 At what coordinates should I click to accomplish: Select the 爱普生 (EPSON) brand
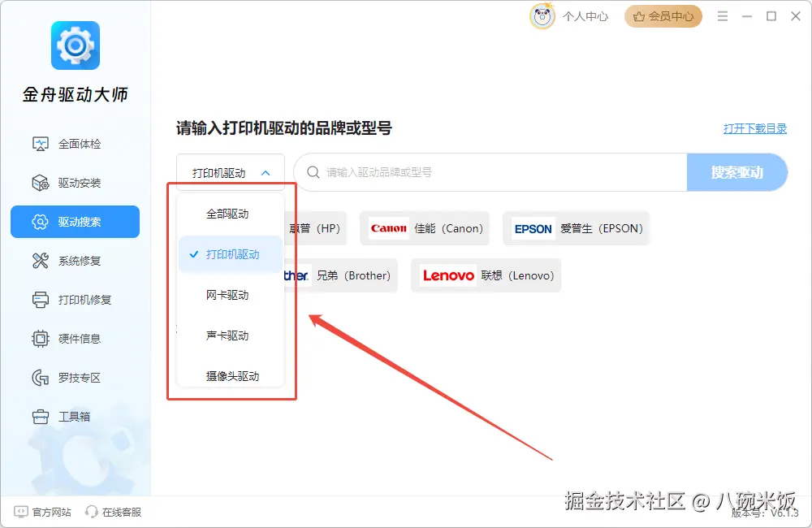click(576, 228)
